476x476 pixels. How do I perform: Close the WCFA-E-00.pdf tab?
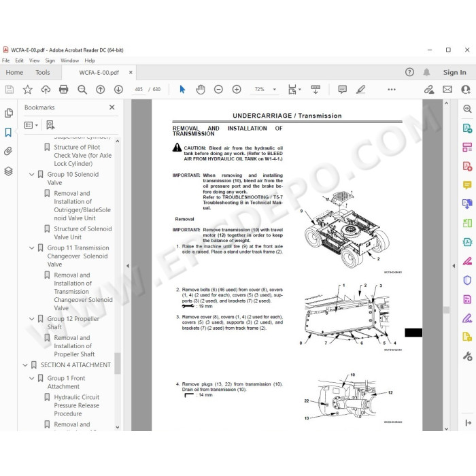[x=131, y=72]
